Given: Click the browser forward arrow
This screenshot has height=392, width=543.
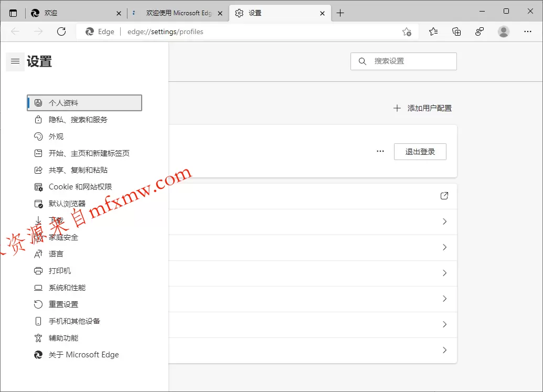Looking at the screenshot, I should [38, 31].
